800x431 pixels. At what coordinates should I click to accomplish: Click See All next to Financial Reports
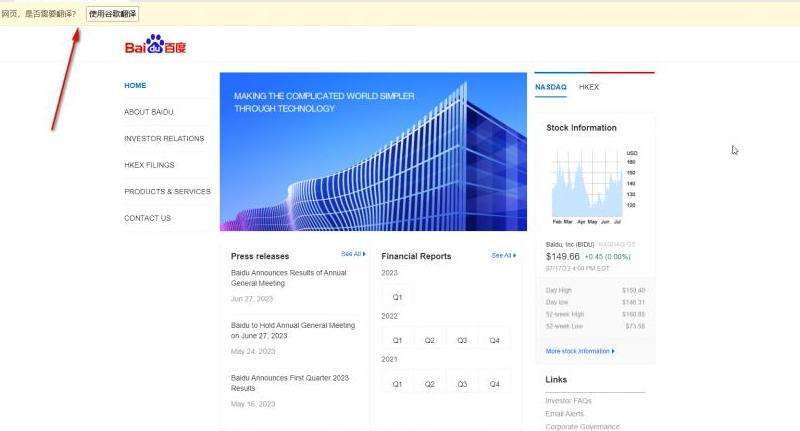pyautogui.click(x=504, y=255)
